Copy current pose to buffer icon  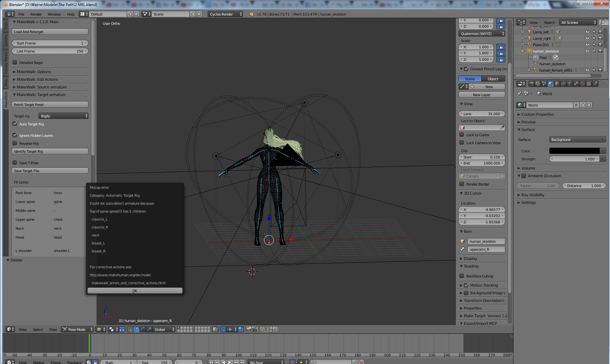point(263,330)
